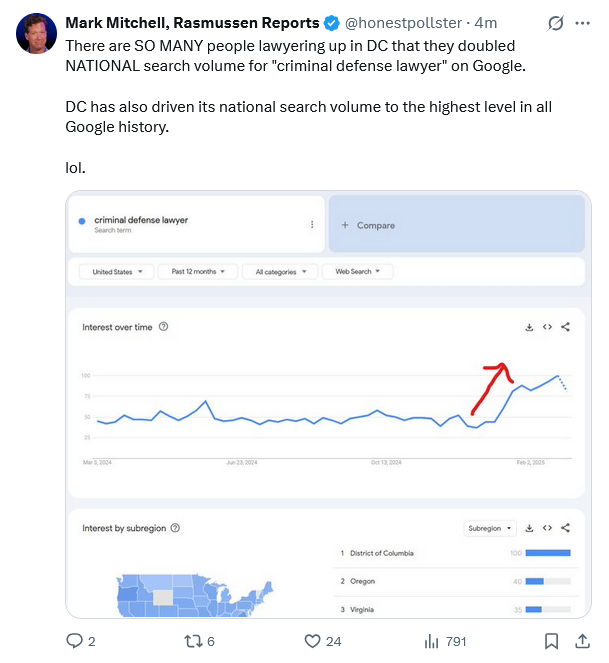The width and height of the screenshot is (609, 663).
Task: Bookmark this tweet
Action: pyautogui.click(x=550, y=641)
